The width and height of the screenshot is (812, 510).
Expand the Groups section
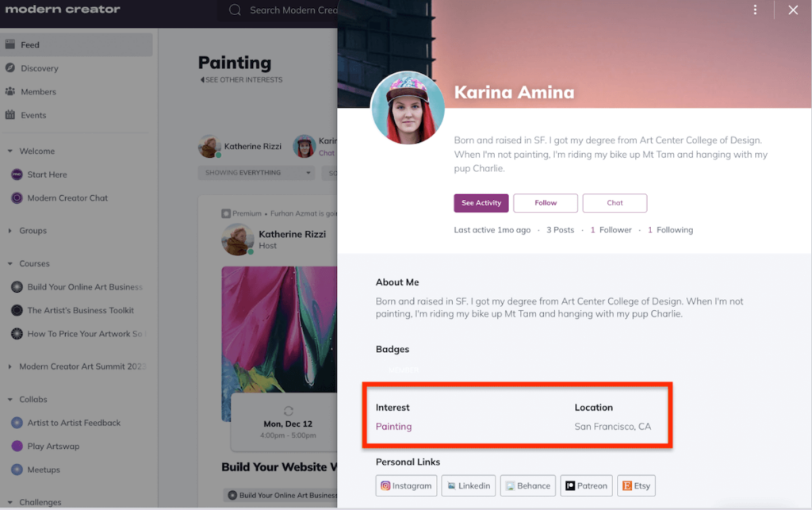pos(11,230)
